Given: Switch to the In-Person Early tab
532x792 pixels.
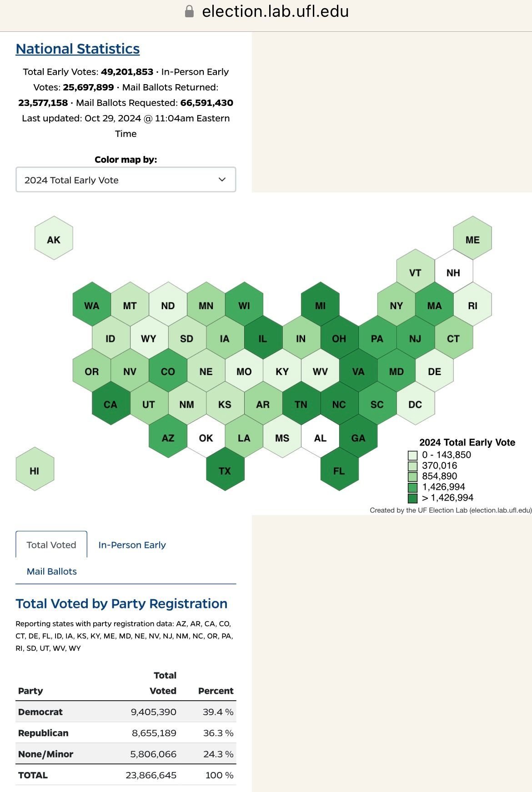Looking at the screenshot, I should (132, 545).
